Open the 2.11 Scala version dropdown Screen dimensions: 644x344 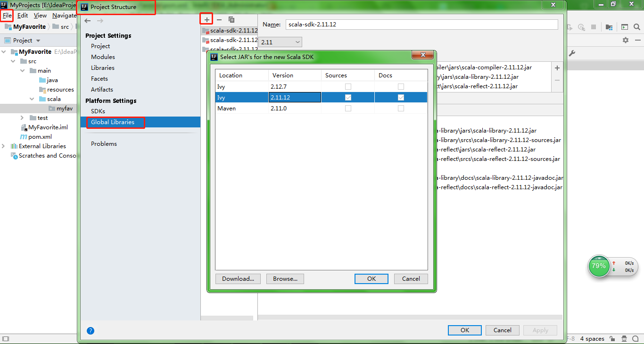281,42
